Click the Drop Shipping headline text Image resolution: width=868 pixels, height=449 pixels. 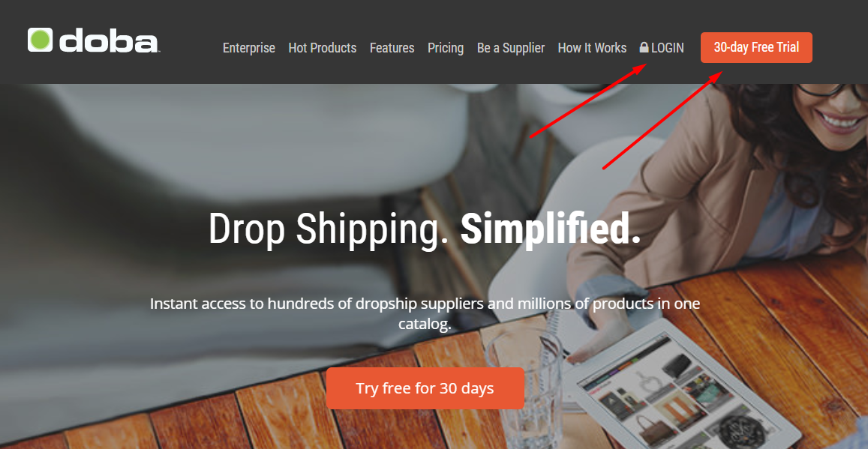click(x=329, y=229)
